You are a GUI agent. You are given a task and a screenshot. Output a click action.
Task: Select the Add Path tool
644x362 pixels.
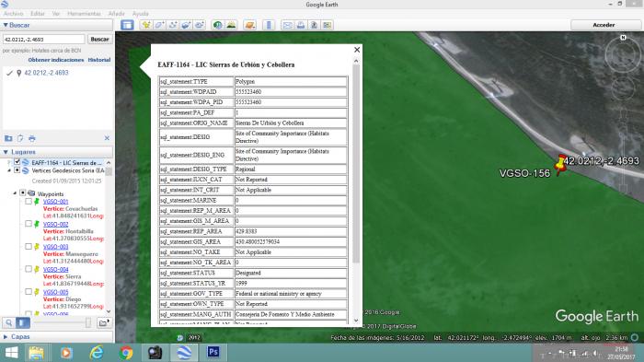click(x=173, y=25)
